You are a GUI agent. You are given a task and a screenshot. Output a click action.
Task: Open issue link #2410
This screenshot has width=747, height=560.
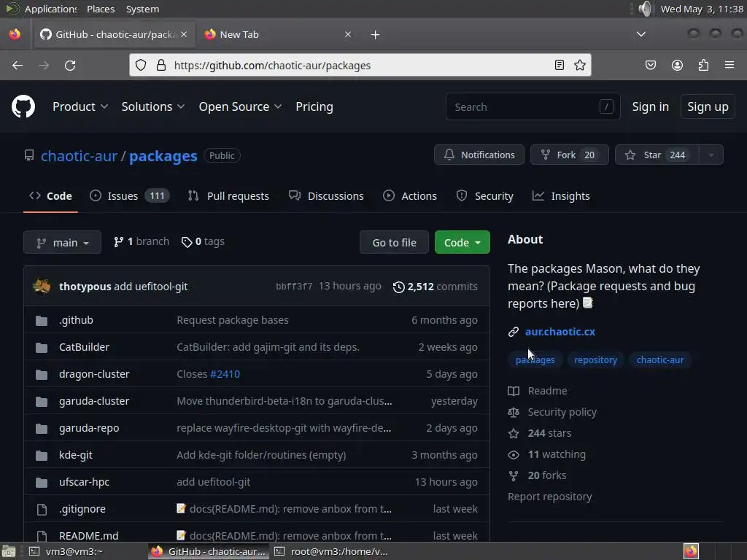click(x=225, y=374)
